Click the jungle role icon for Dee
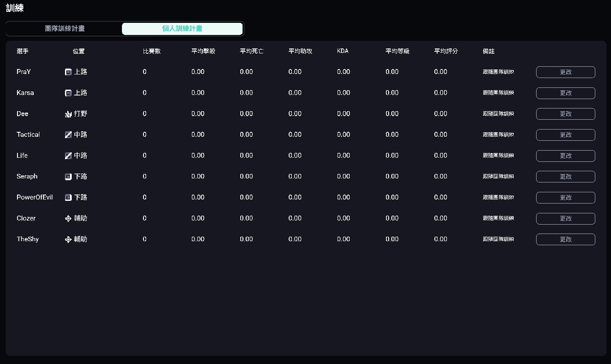The height and width of the screenshot is (364, 611). click(68, 114)
